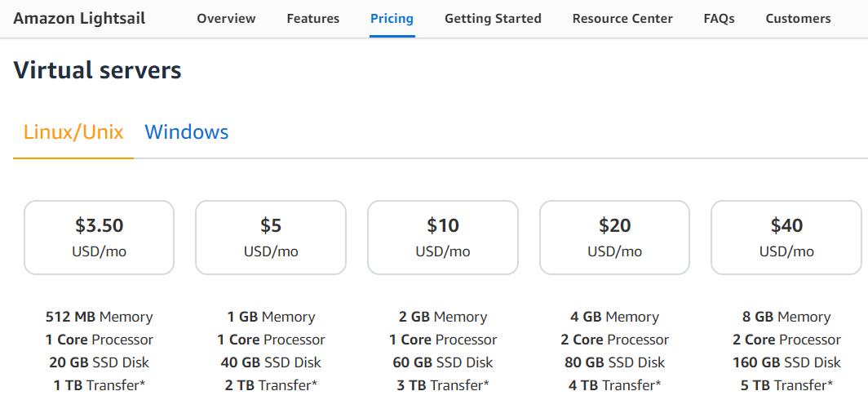The image size is (868, 400).
Task: Open the Getting Started page
Action: point(493,18)
